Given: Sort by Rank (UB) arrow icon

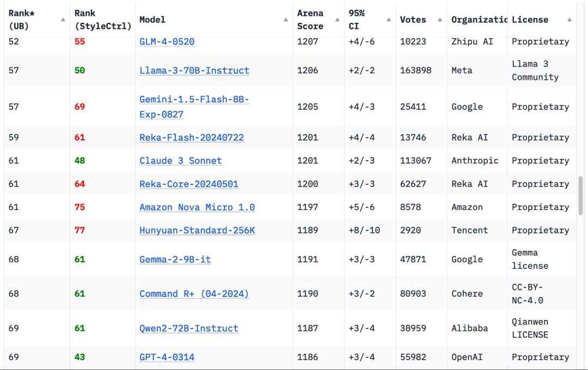Looking at the screenshot, I should (x=63, y=20).
